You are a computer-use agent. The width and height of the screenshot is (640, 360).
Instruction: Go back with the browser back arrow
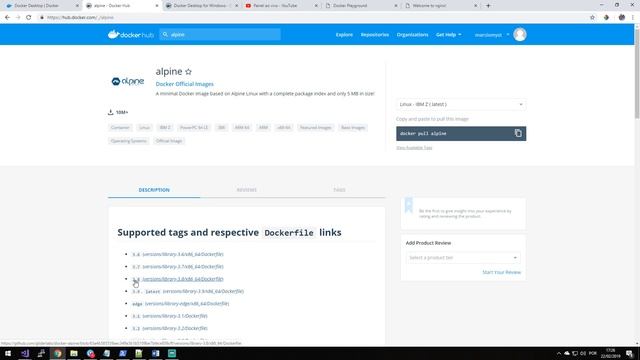click(x=7, y=18)
